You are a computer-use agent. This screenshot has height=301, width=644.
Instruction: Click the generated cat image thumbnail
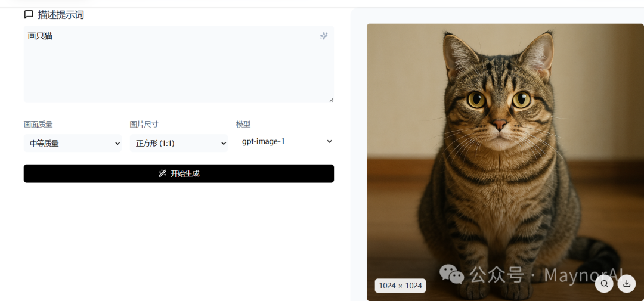tap(505, 162)
